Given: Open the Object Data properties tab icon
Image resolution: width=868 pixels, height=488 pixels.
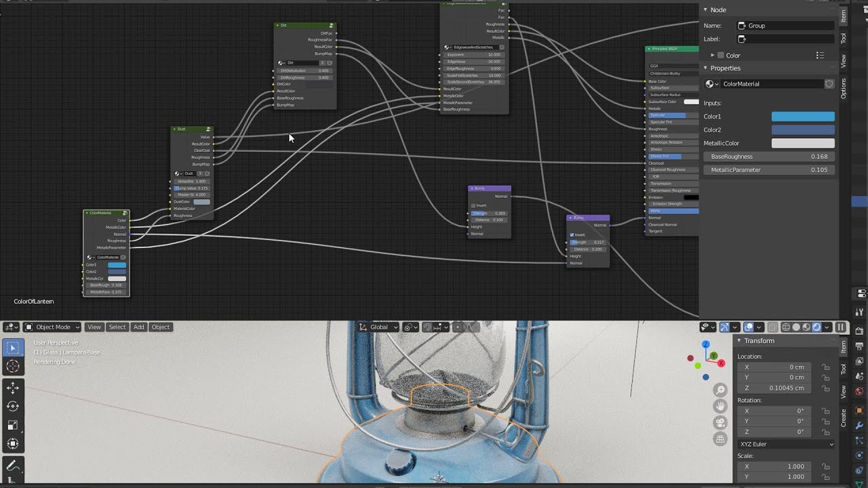Looking at the screenshot, I should [859, 483].
